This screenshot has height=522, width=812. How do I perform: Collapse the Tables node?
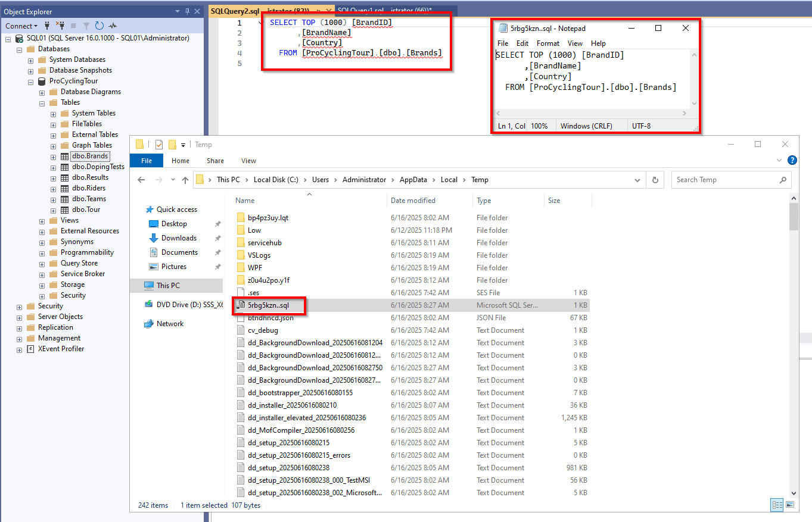[42, 102]
